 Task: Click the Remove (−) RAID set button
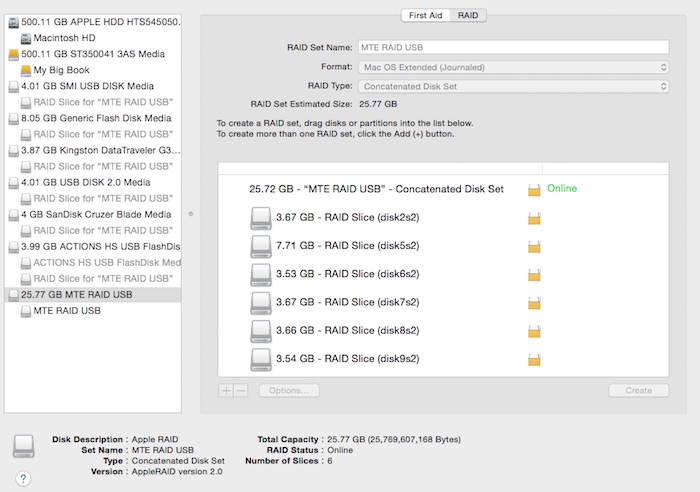(241, 390)
